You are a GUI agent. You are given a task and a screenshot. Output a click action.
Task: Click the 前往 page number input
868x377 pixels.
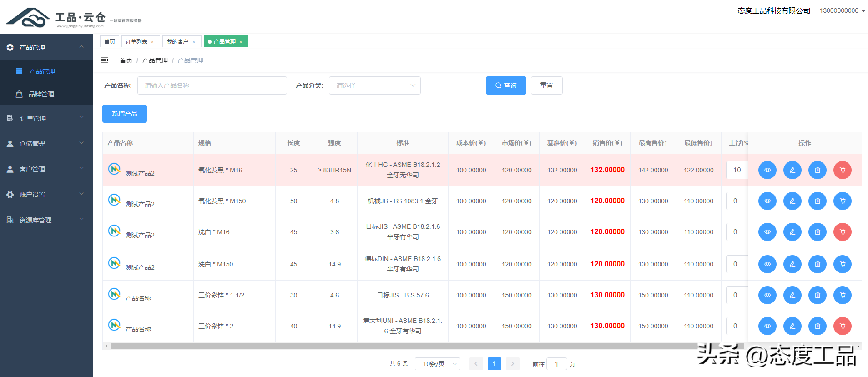point(557,364)
